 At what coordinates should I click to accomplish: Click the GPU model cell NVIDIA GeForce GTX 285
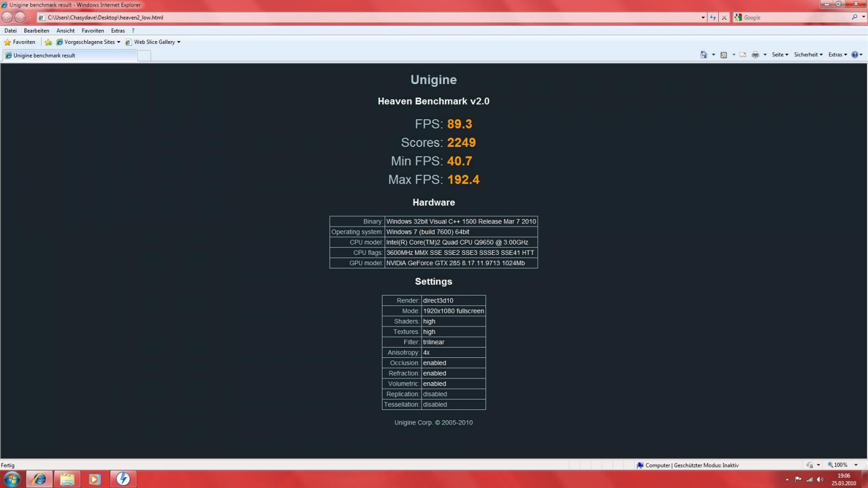click(461, 263)
